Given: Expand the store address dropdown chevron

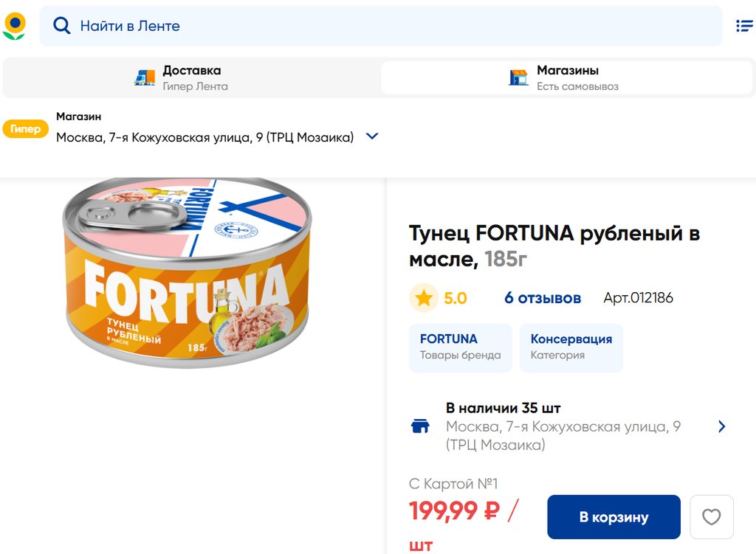Looking at the screenshot, I should (372, 136).
